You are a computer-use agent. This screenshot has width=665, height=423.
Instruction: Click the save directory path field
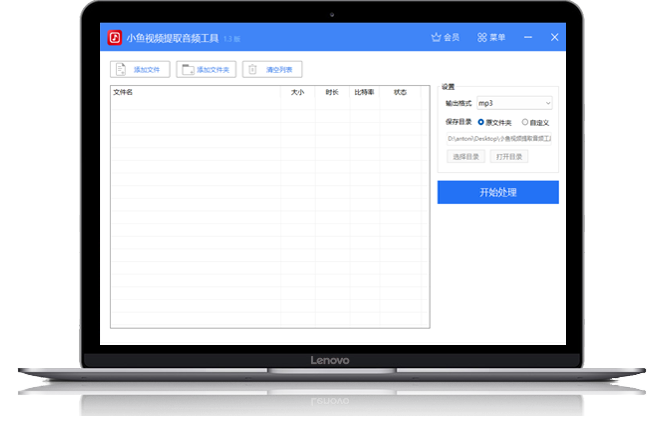(x=499, y=139)
